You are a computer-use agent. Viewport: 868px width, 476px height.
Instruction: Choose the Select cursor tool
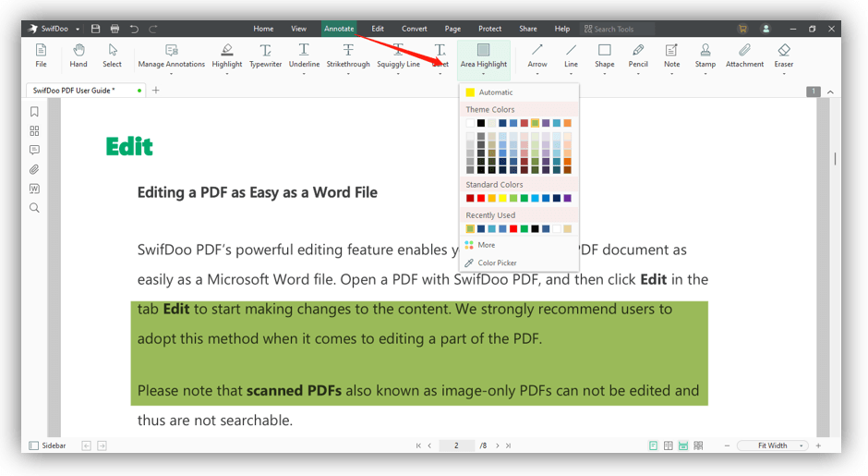[x=112, y=55]
